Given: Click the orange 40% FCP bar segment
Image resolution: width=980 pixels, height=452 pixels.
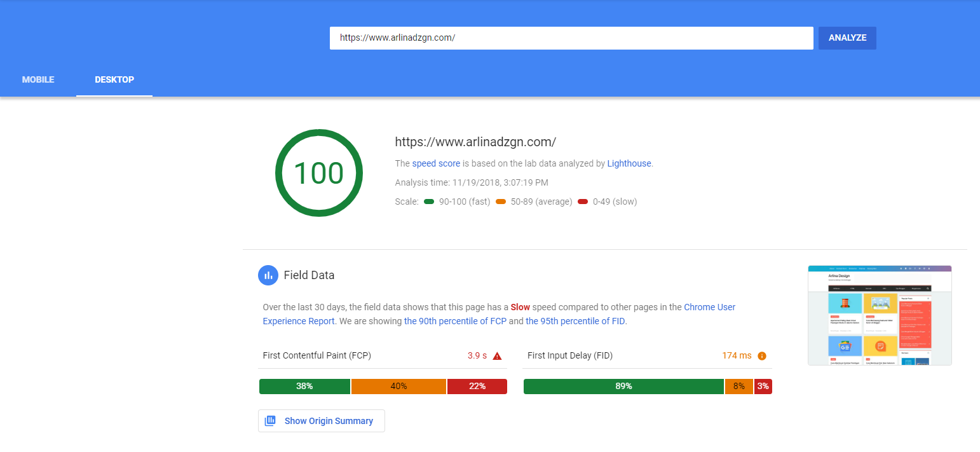Looking at the screenshot, I should coord(398,387).
